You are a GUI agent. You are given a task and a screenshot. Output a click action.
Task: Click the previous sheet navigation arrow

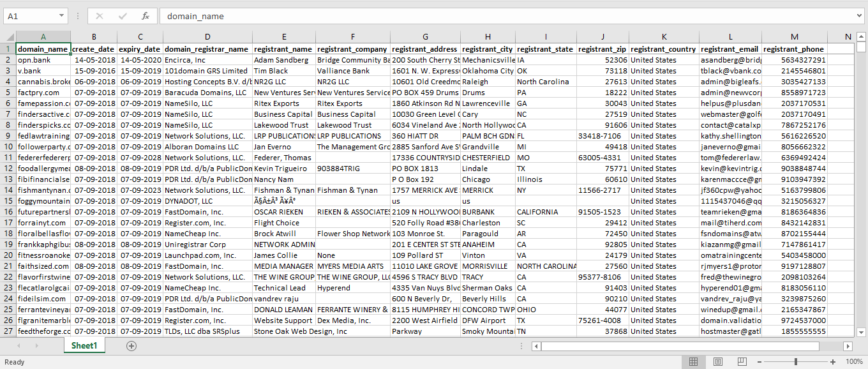click(19, 346)
